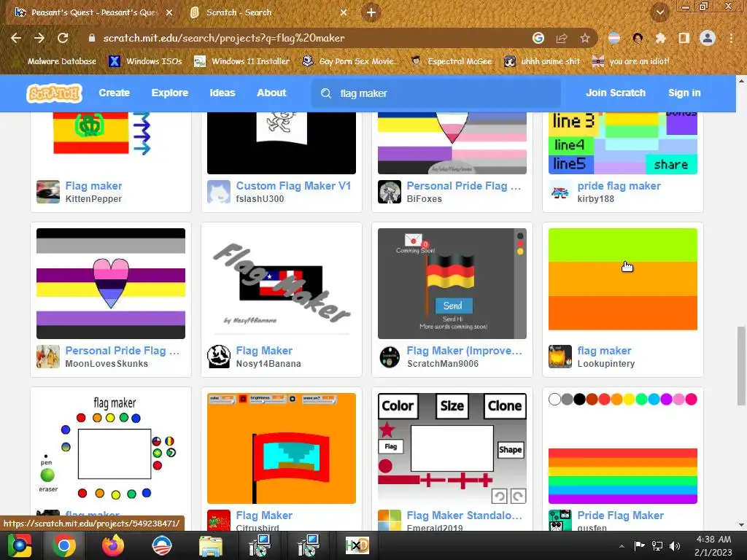Click ScratchMan9006's avatar icon
Image resolution: width=747 pixels, height=560 pixels.
tap(390, 356)
